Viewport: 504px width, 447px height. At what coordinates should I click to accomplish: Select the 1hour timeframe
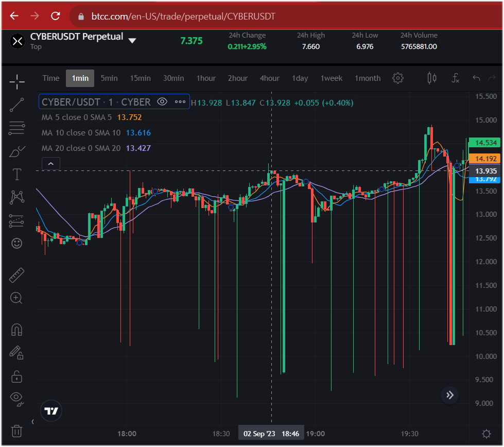pyautogui.click(x=206, y=78)
